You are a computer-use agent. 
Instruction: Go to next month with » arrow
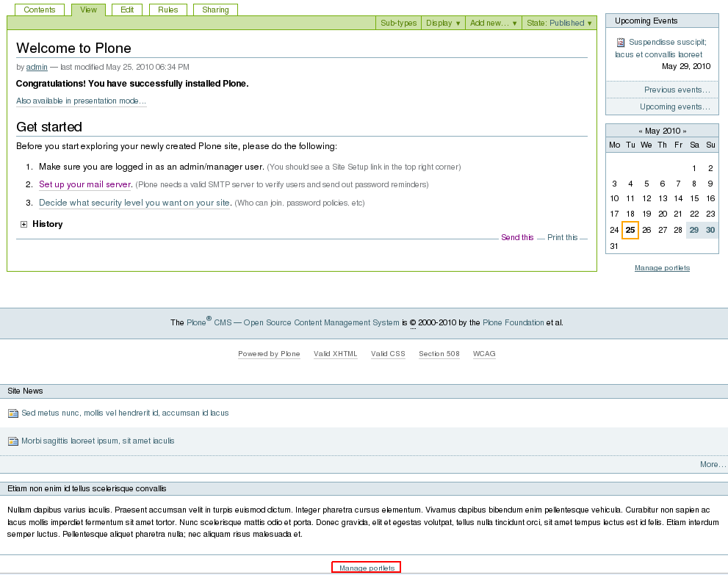click(x=685, y=131)
